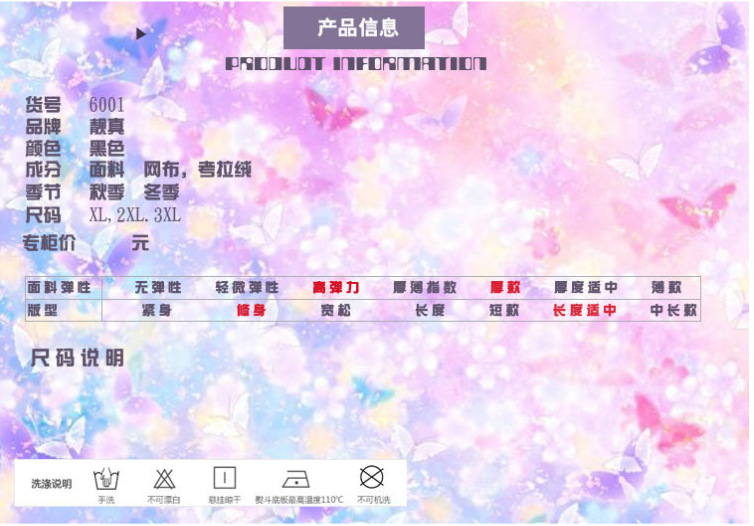754x526 pixels.
Task: Click the 元 currency text
Action: (x=140, y=243)
